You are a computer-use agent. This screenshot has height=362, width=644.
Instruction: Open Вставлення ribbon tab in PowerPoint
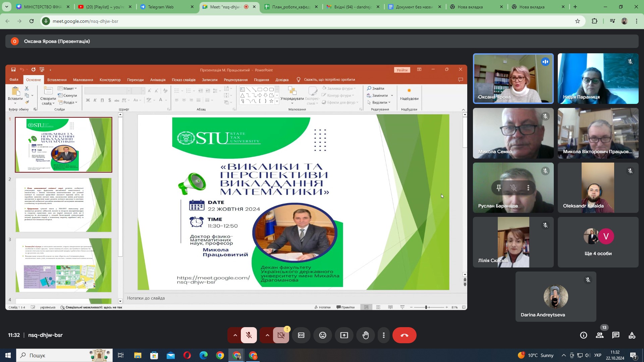click(x=57, y=80)
